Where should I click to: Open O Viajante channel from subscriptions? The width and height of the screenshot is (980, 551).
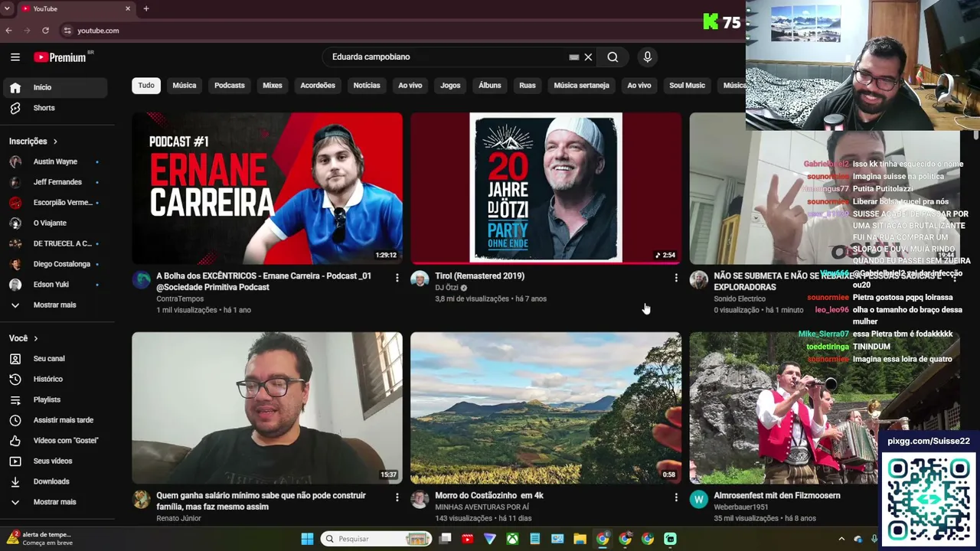coord(55,223)
